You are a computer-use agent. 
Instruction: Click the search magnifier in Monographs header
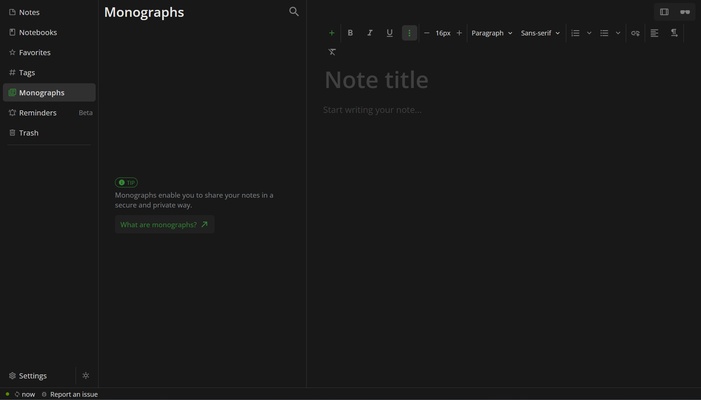pyautogui.click(x=294, y=12)
